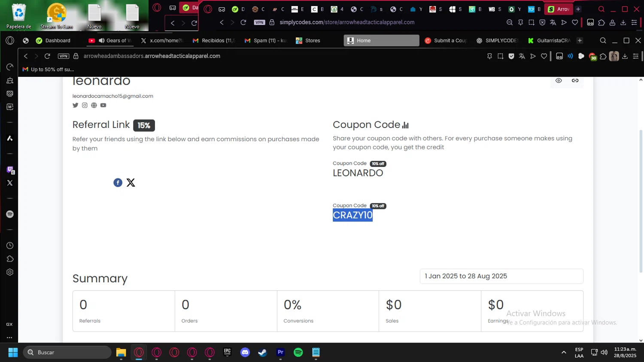Image resolution: width=644 pixels, height=362 pixels.
Task: Open GX Control speedometer icon in sidebar
Action: click(x=10, y=67)
